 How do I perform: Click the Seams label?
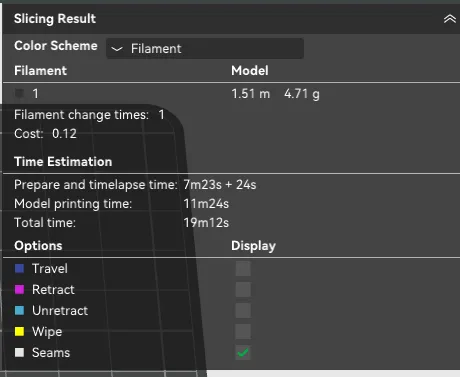tap(51, 352)
